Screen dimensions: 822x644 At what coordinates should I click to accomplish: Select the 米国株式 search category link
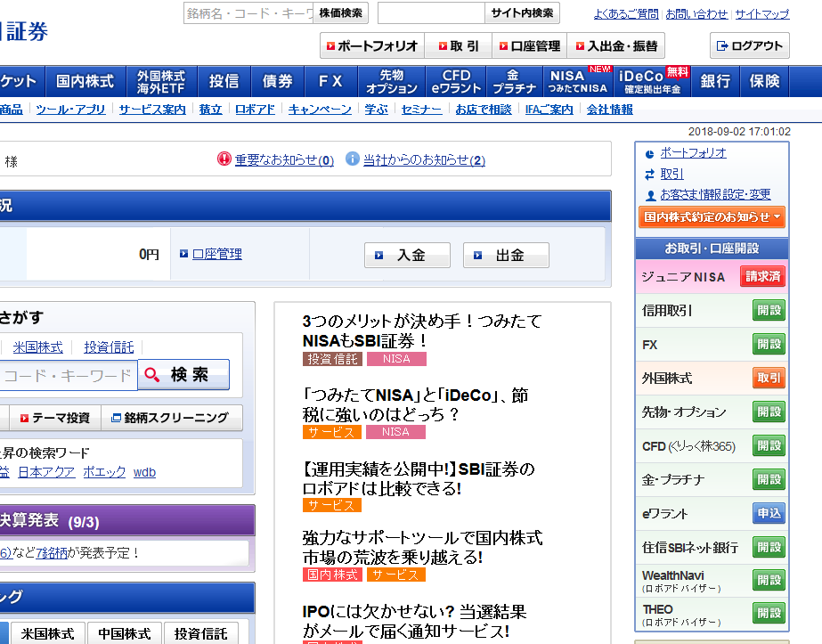[x=37, y=347]
